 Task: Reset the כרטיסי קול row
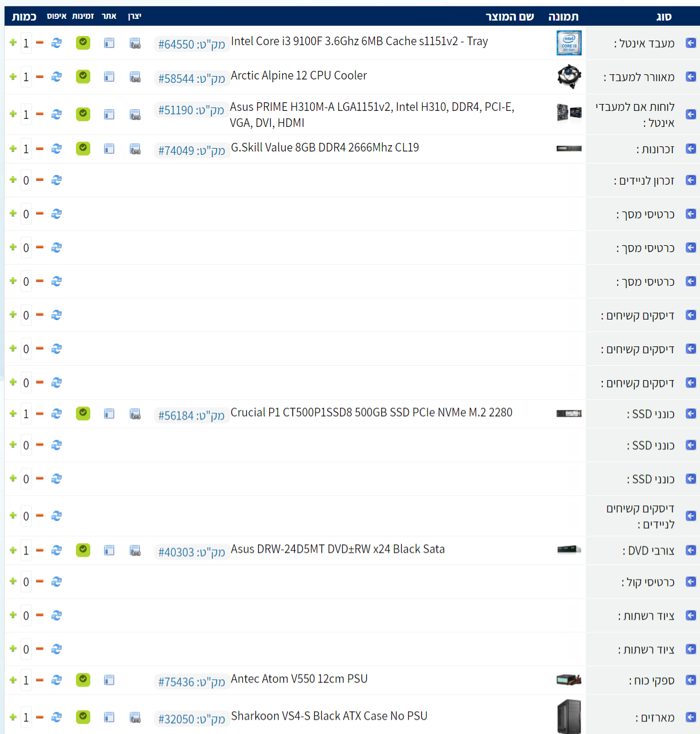tap(57, 581)
